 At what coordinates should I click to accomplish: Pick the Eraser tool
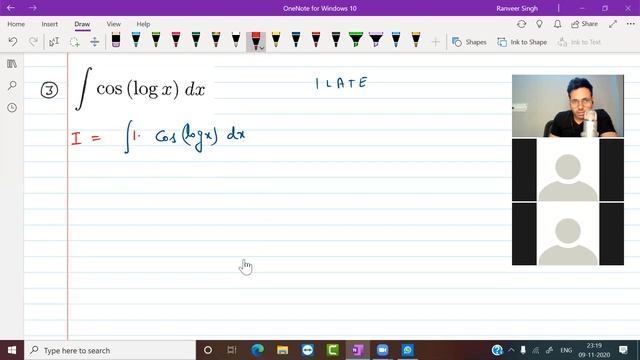click(x=116, y=40)
